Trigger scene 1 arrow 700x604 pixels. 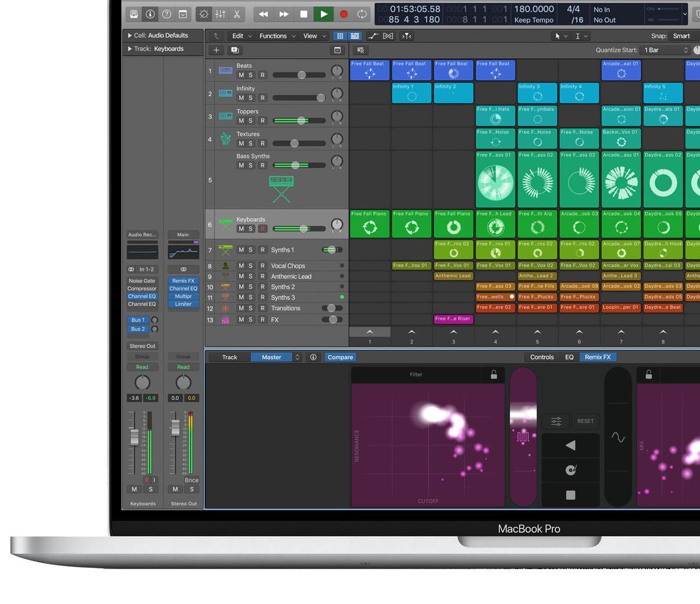tap(369, 332)
